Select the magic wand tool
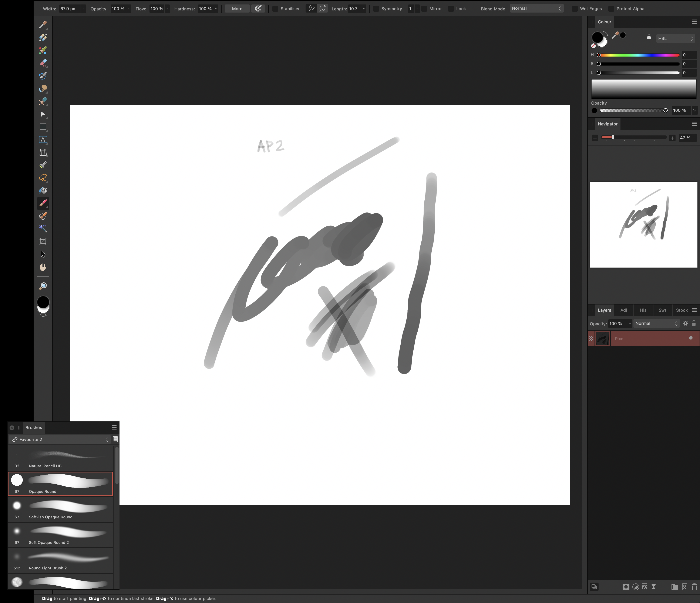 tap(43, 229)
